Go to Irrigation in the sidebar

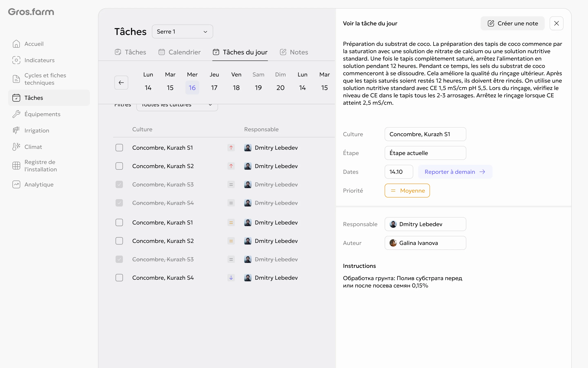tap(49, 130)
